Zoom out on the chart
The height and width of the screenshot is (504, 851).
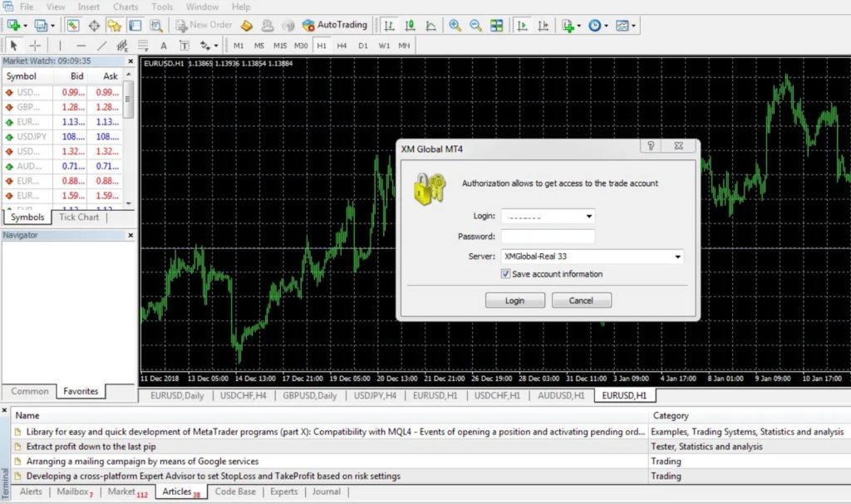point(475,25)
